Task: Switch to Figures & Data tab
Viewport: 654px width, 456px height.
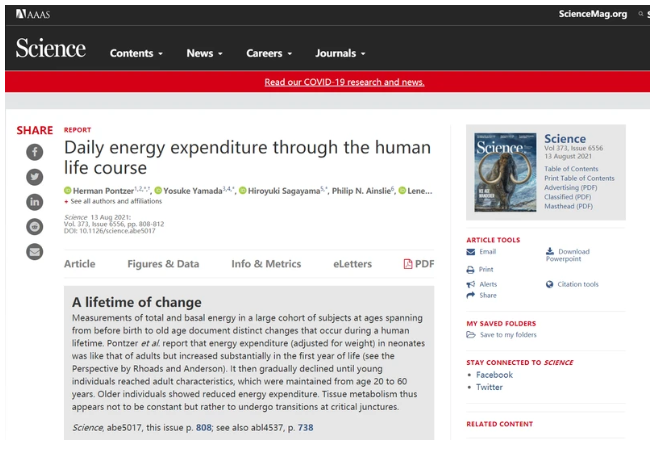Action: click(x=163, y=264)
